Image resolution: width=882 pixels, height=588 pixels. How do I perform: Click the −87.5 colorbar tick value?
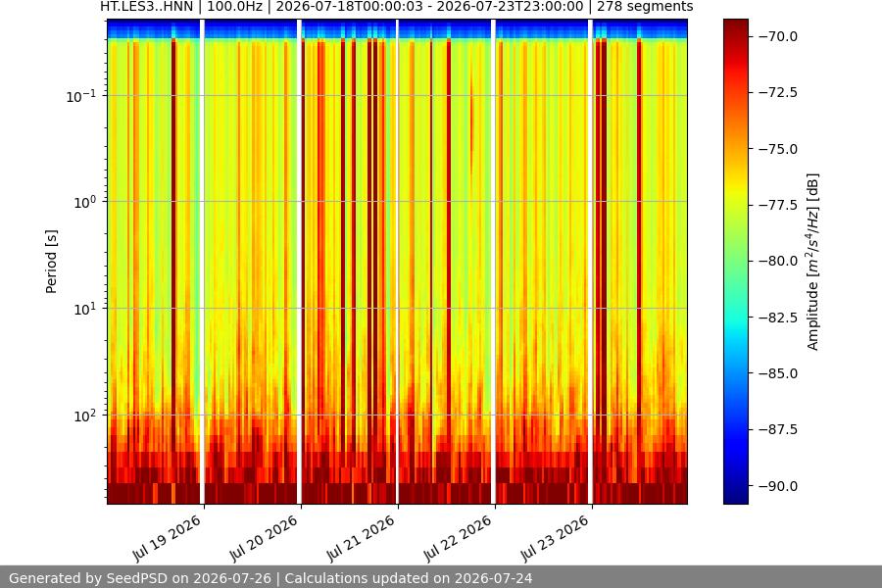click(778, 429)
